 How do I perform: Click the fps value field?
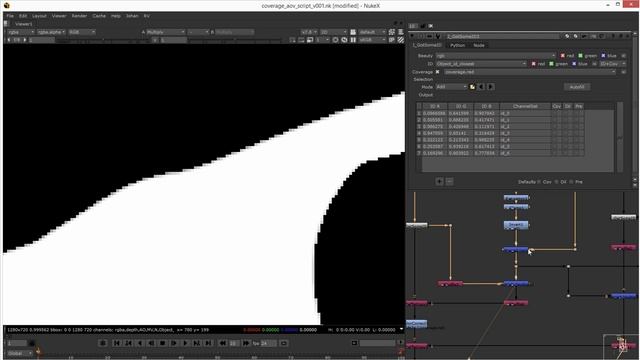pos(268,343)
